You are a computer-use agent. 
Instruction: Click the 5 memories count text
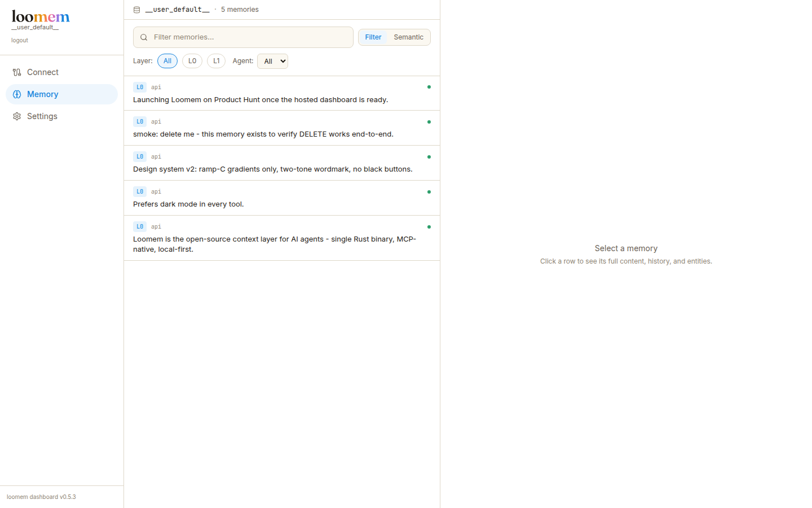point(240,10)
